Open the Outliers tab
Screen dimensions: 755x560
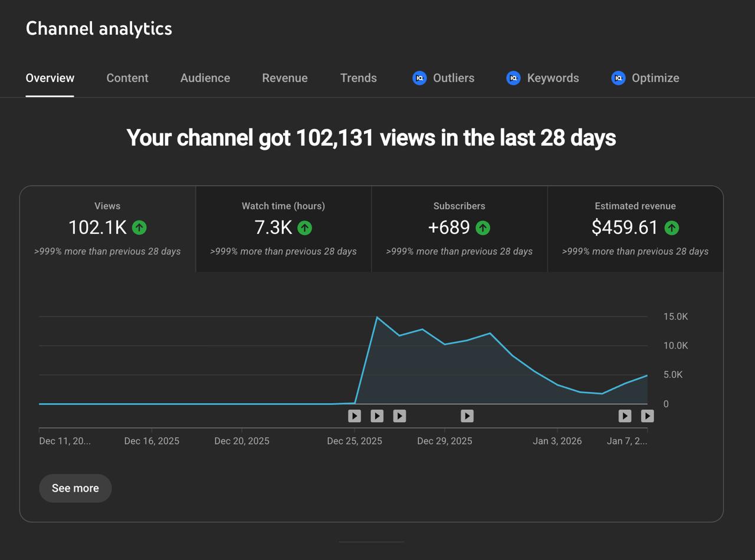point(444,78)
